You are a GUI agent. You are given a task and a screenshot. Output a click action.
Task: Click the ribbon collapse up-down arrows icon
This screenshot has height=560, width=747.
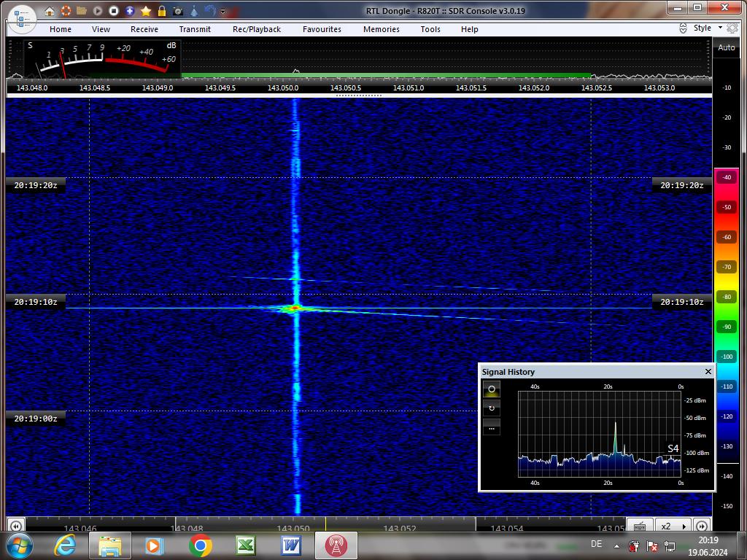tap(683, 28)
